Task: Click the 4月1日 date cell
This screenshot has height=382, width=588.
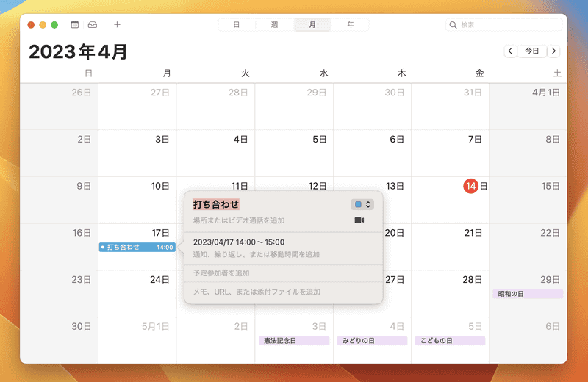Action: click(x=528, y=107)
